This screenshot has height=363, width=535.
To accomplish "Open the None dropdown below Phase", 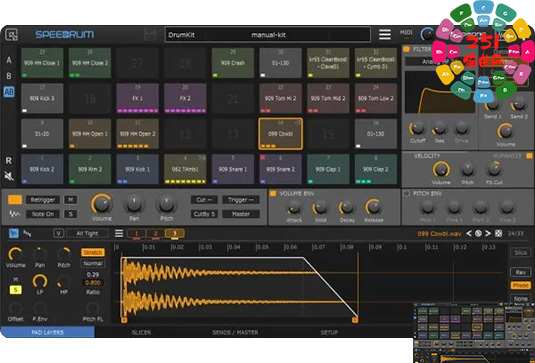I will (521, 299).
